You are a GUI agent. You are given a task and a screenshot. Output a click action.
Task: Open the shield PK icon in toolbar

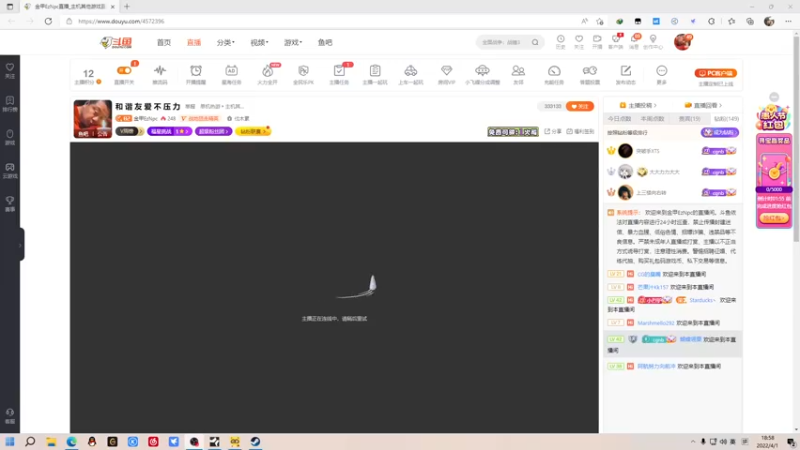pos(303,71)
